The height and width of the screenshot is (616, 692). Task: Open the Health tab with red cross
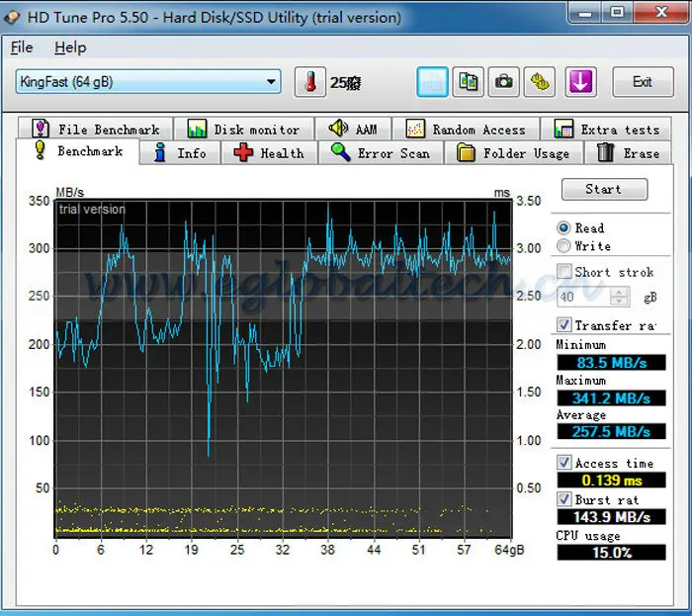pos(270,153)
